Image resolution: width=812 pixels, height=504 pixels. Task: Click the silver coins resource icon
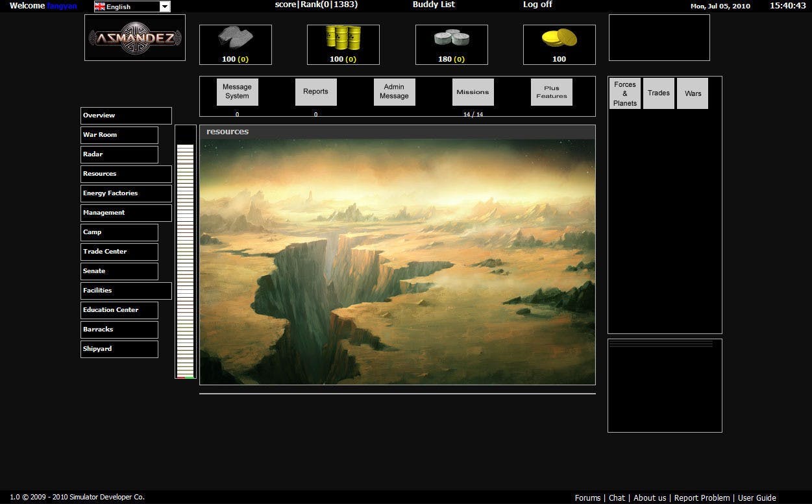point(451,38)
